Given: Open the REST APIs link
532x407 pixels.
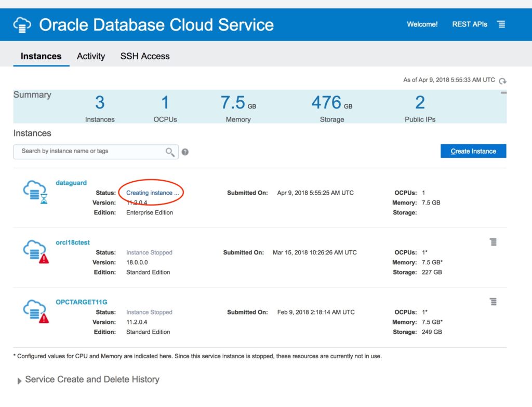Looking at the screenshot, I should click(470, 24).
